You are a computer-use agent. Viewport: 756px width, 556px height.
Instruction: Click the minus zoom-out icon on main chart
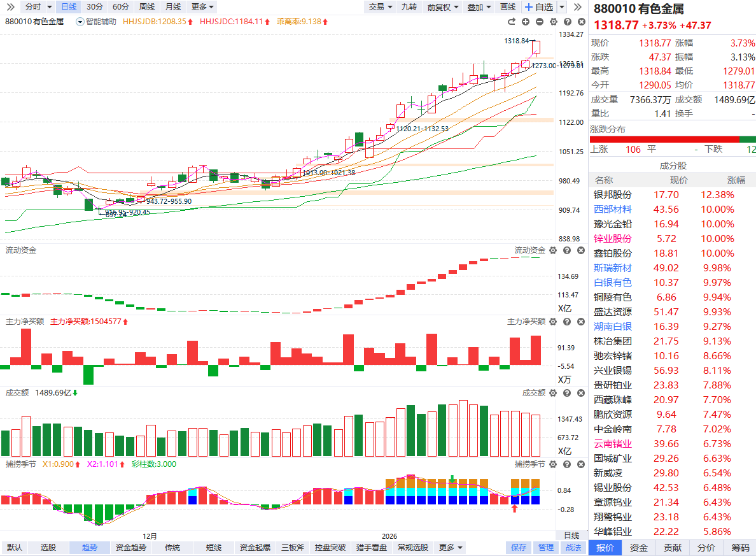click(539, 22)
